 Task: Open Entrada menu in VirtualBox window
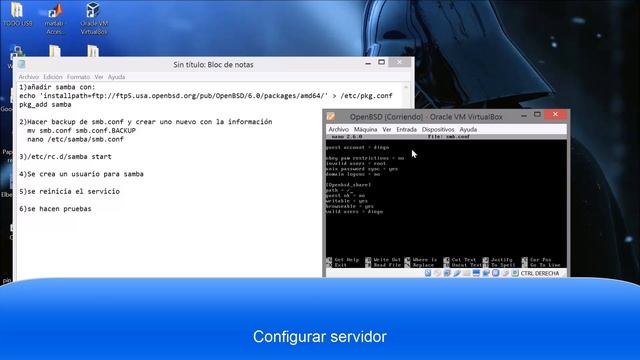pyautogui.click(x=407, y=129)
